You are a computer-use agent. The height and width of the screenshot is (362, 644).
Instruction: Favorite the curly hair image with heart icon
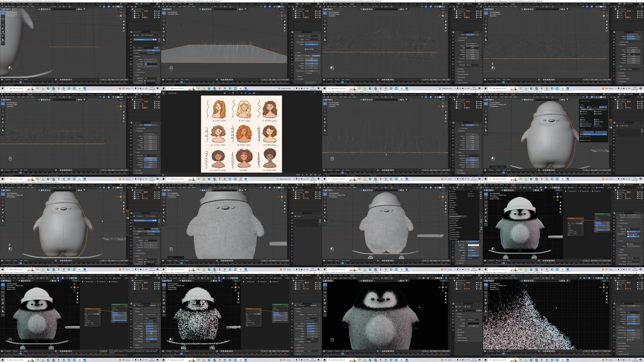click(237, 93)
